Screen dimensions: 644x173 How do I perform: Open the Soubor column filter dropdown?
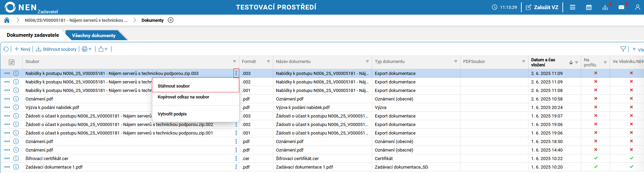[234, 62]
